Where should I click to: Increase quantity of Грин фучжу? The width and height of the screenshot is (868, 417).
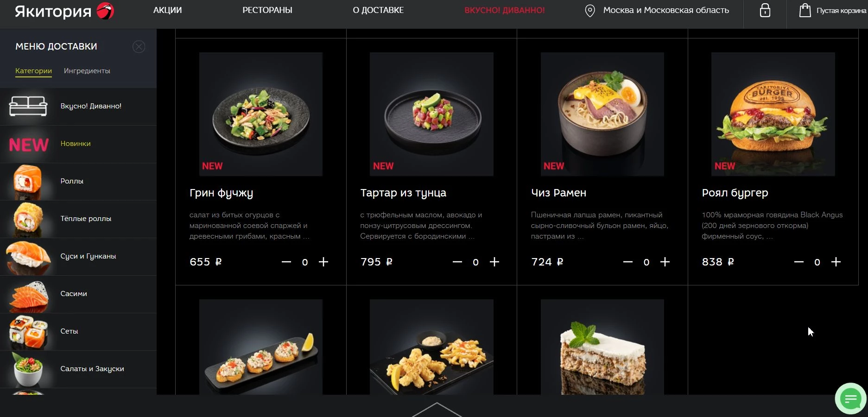pos(323,262)
